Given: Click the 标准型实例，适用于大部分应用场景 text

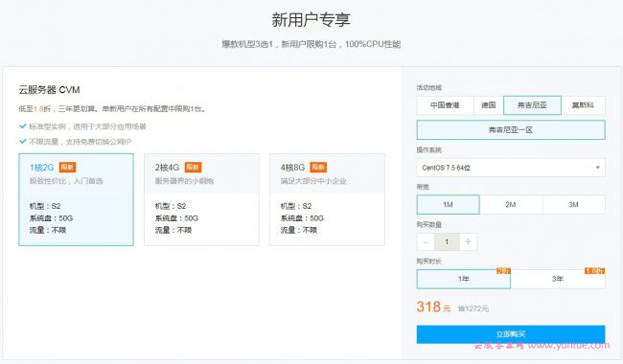Looking at the screenshot, I should pos(87,126).
